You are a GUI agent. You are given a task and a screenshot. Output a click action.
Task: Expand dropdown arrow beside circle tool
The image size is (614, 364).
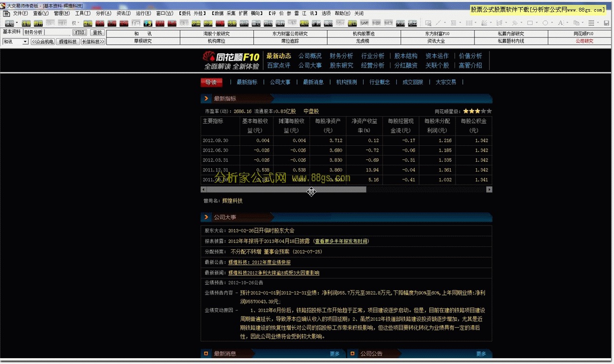coord(552,23)
